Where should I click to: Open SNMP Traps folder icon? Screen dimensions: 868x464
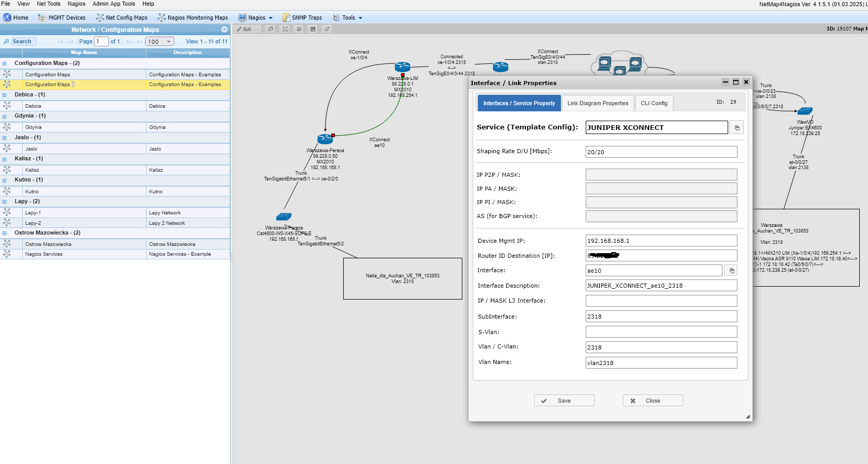click(x=286, y=18)
